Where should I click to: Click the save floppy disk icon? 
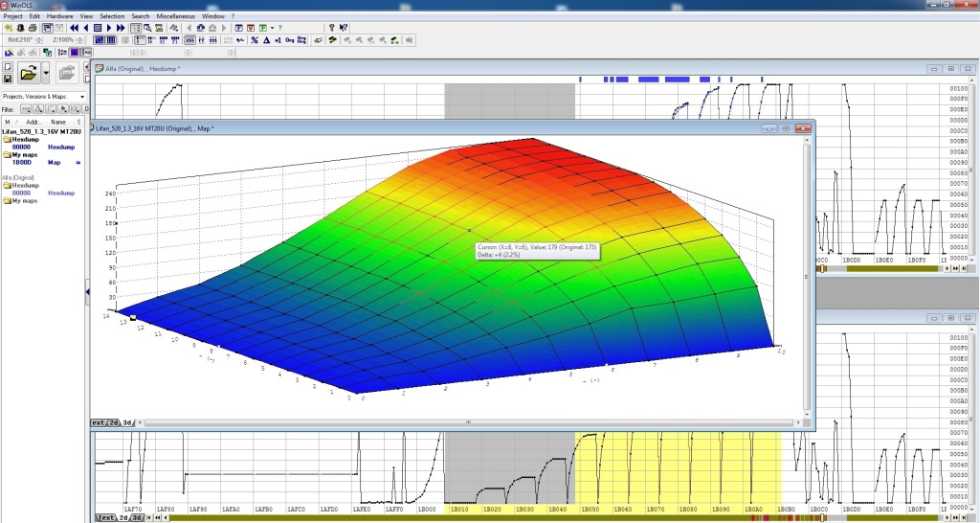[x=8, y=79]
